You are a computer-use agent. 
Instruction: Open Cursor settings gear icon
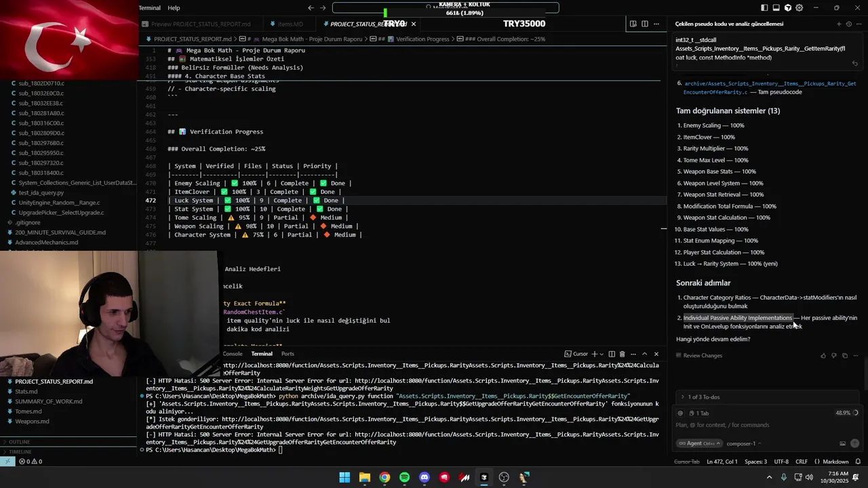[800, 8]
